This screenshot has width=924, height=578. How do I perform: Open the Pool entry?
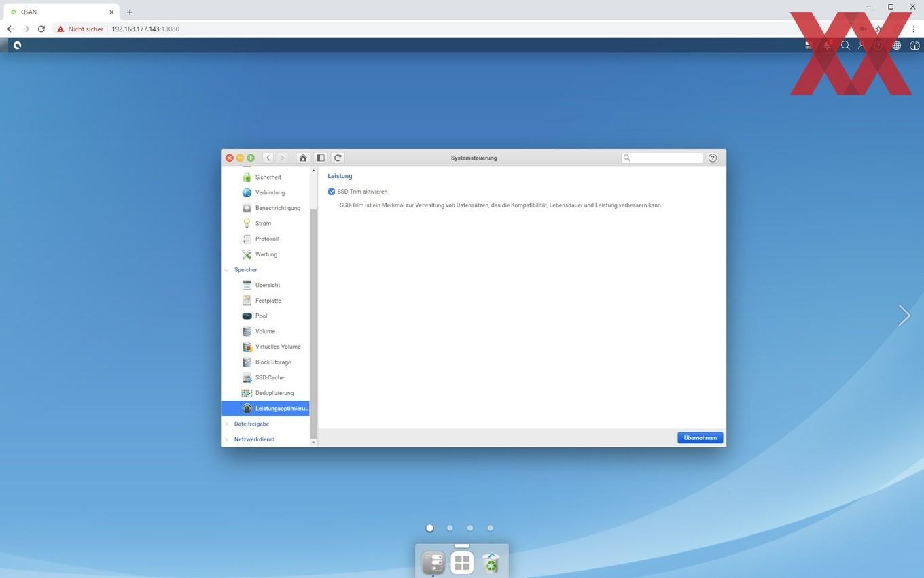click(x=266, y=316)
